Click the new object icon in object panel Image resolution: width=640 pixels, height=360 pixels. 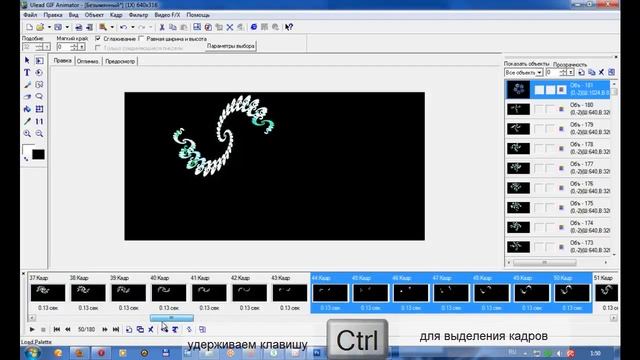click(x=581, y=72)
